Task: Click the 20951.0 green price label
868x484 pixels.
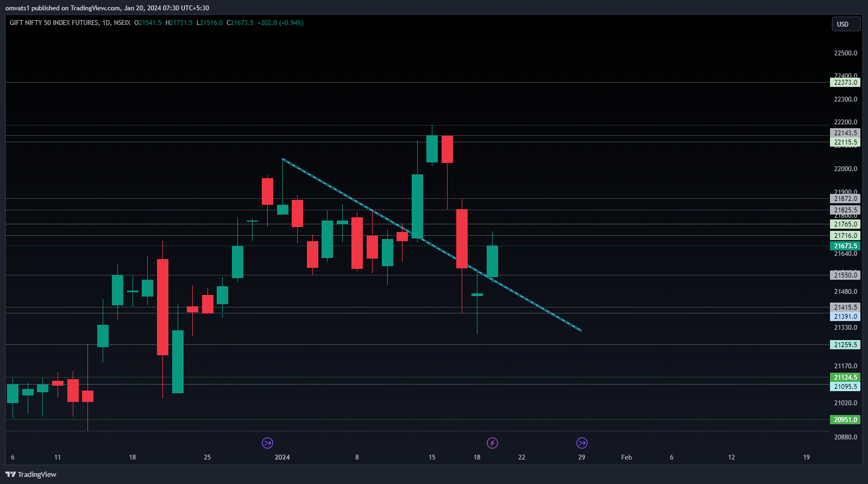Action: point(845,420)
